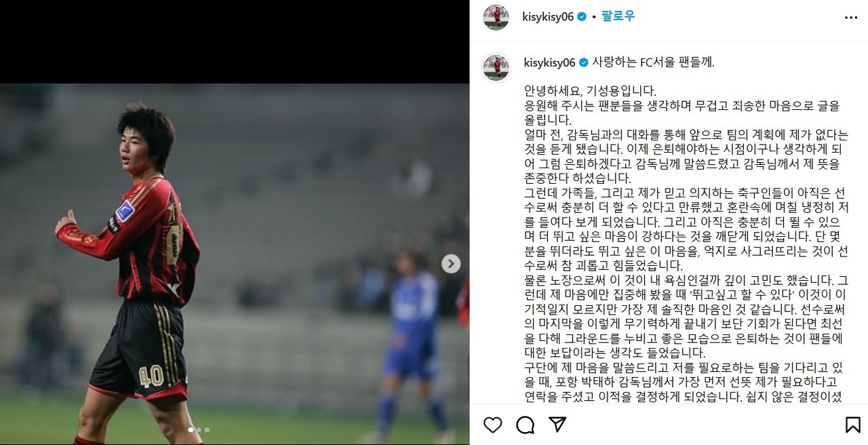
Task: Select the first carousel indicator dot
Action: 191,429
